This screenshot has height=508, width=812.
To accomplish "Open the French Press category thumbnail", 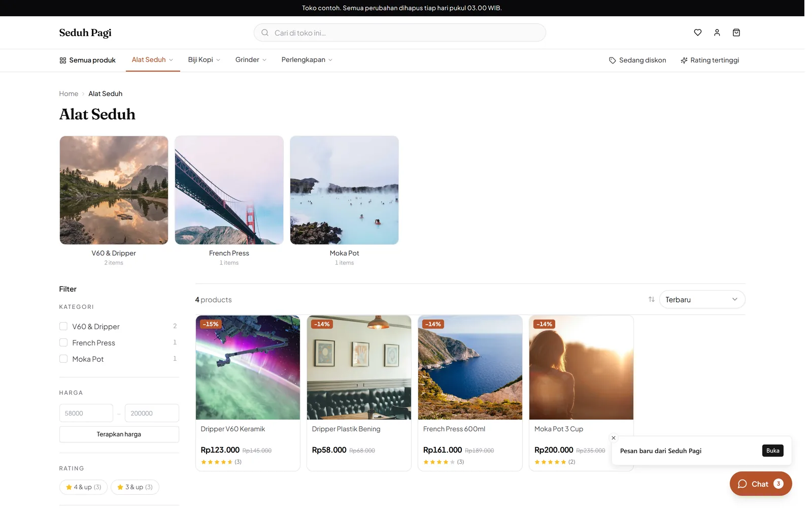I will (x=229, y=190).
